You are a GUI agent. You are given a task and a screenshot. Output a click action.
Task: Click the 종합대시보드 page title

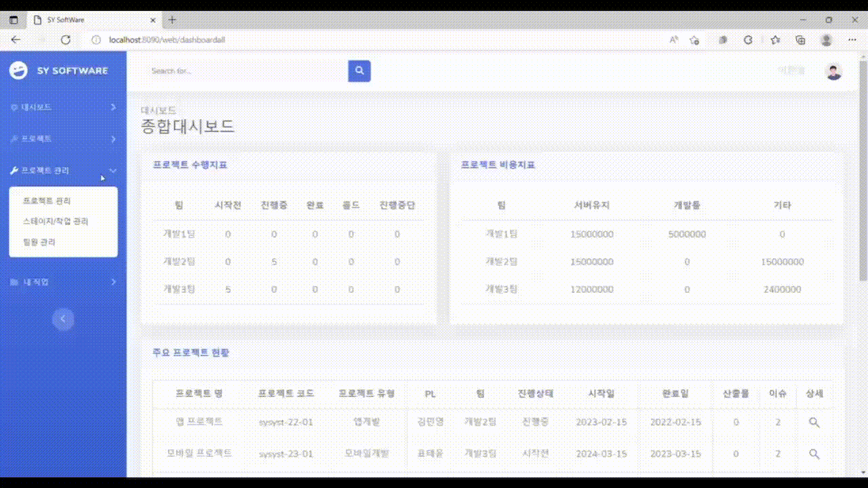(x=188, y=126)
